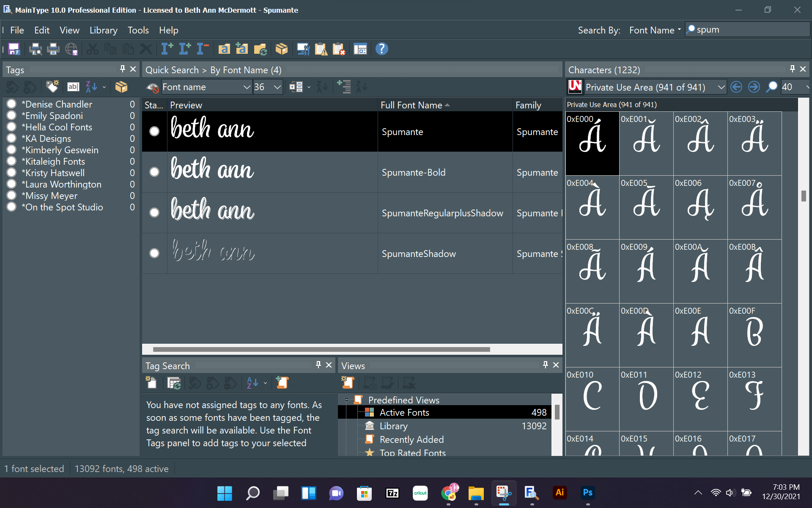Open Print Preview from the toolbar
The image size is (812, 508).
(x=36, y=49)
